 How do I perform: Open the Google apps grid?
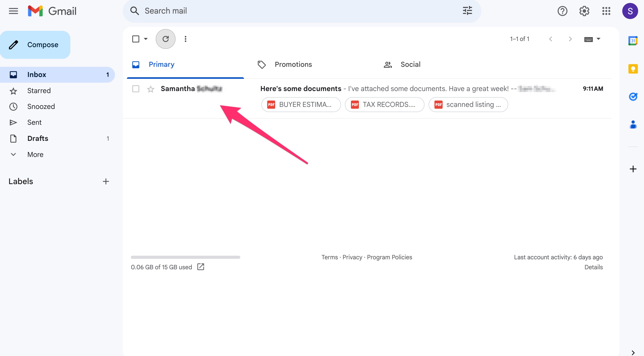tap(606, 11)
